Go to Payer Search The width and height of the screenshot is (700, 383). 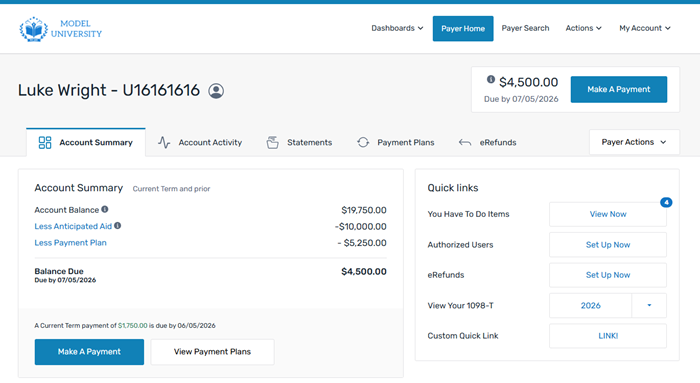point(525,28)
